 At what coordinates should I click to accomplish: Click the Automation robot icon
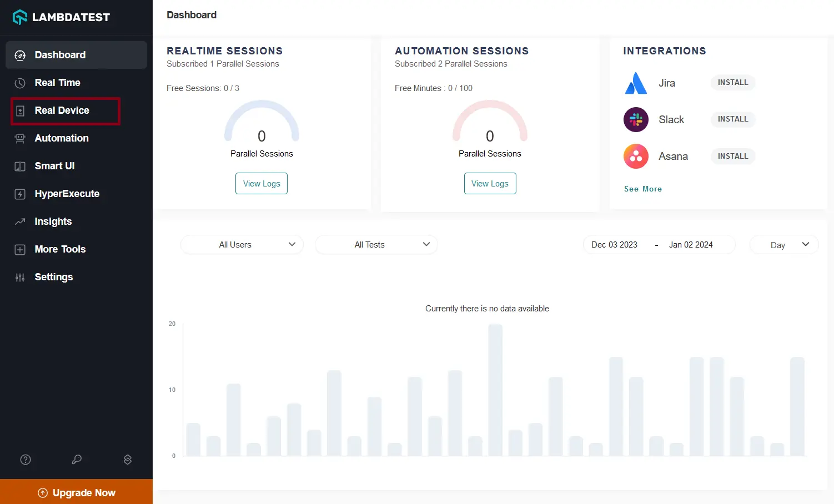coord(20,138)
